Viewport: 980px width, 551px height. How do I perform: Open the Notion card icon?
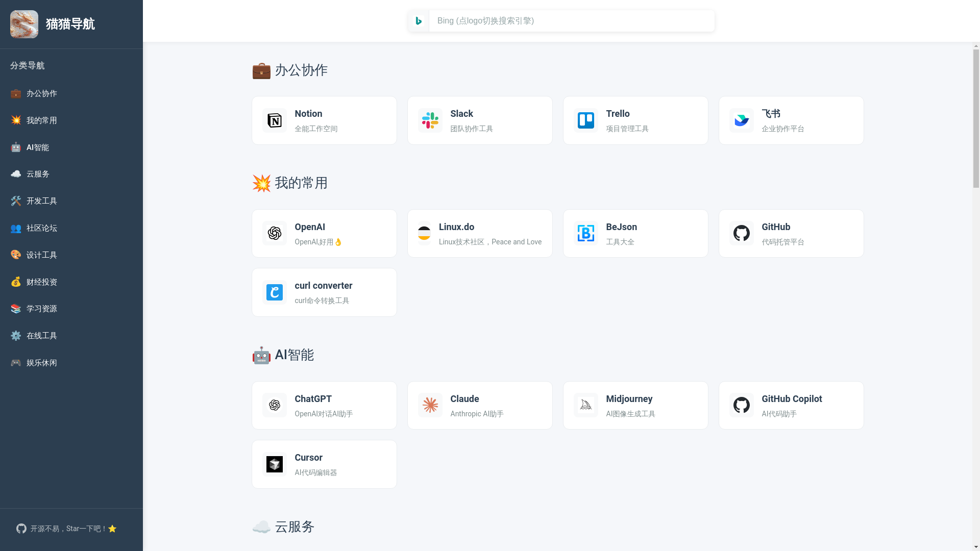point(275,120)
